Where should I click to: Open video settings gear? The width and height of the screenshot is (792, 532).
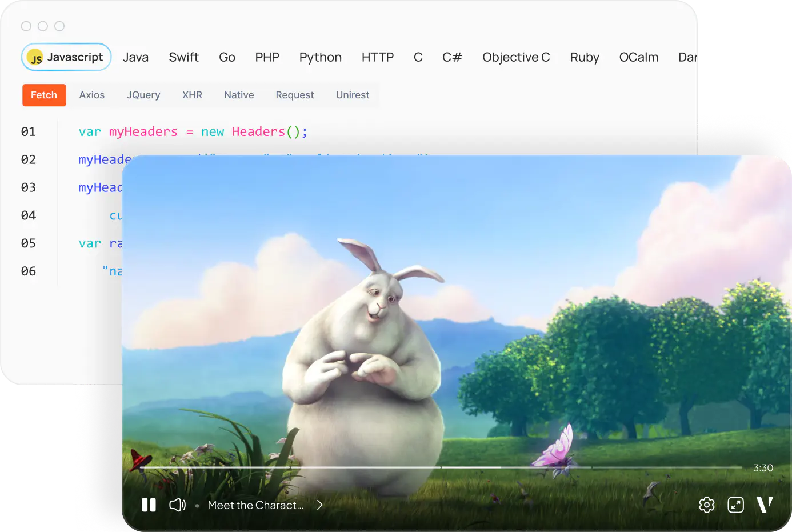(707, 505)
